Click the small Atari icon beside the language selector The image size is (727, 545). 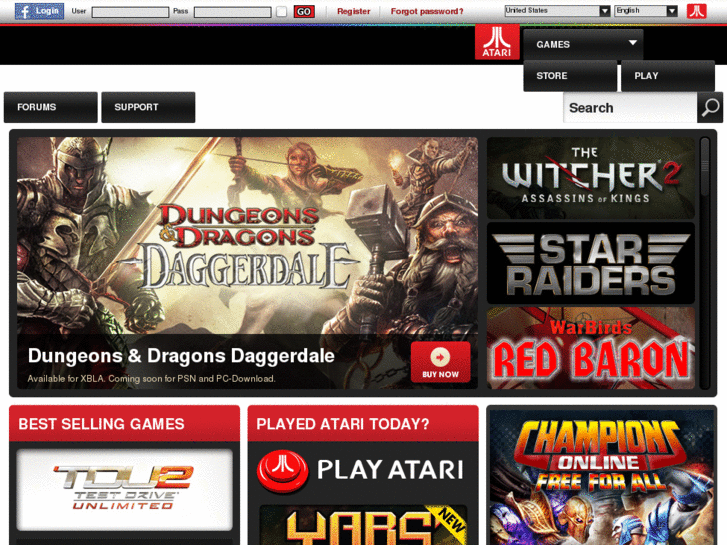pyautogui.click(x=696, y=11)
